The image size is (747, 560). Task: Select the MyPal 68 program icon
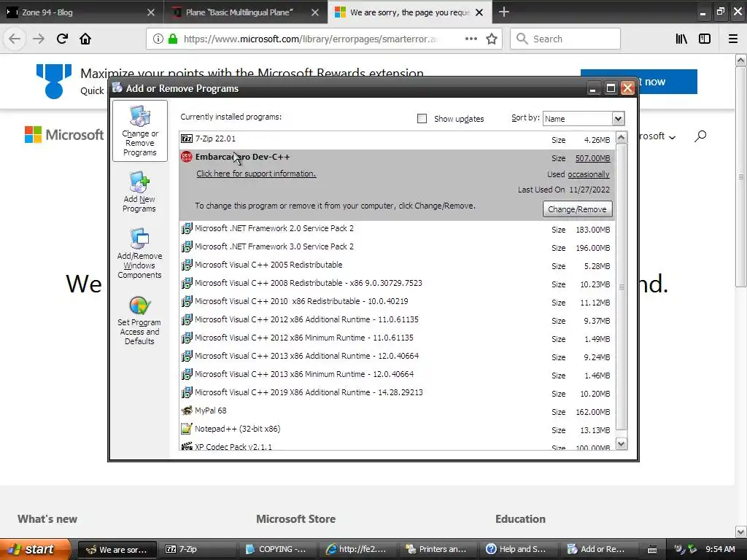[x=187, y=411]
